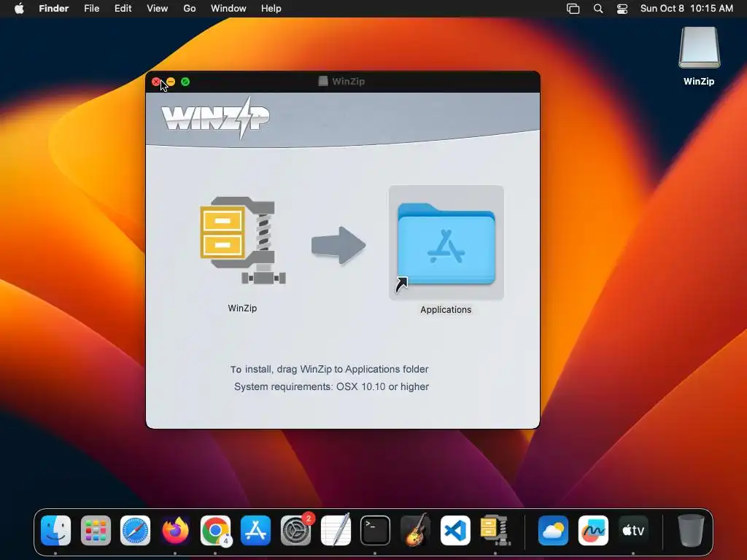747x560 pixels.
Task: Close the WinZip installer window
Action: pyautogui.click(x=156, y=82)
